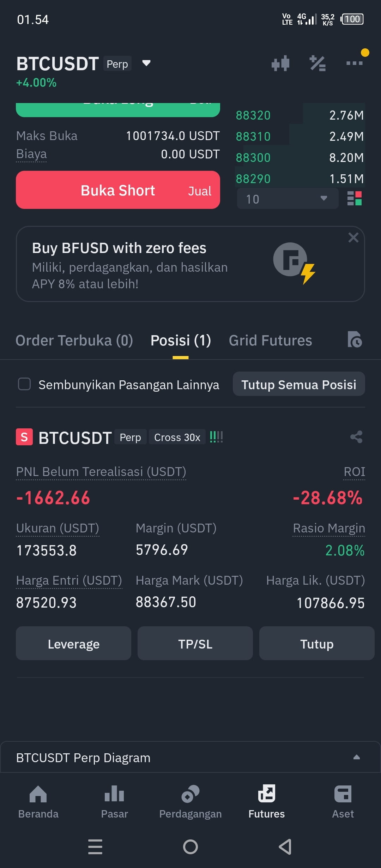Open TP/SL settings for position

[195, 643]
